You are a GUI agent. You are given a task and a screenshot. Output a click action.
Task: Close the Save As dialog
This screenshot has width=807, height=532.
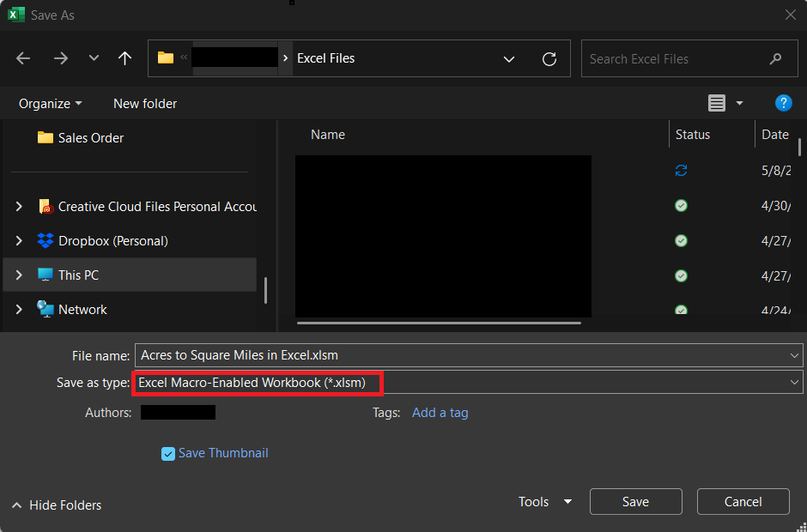[x=791, y=15]
